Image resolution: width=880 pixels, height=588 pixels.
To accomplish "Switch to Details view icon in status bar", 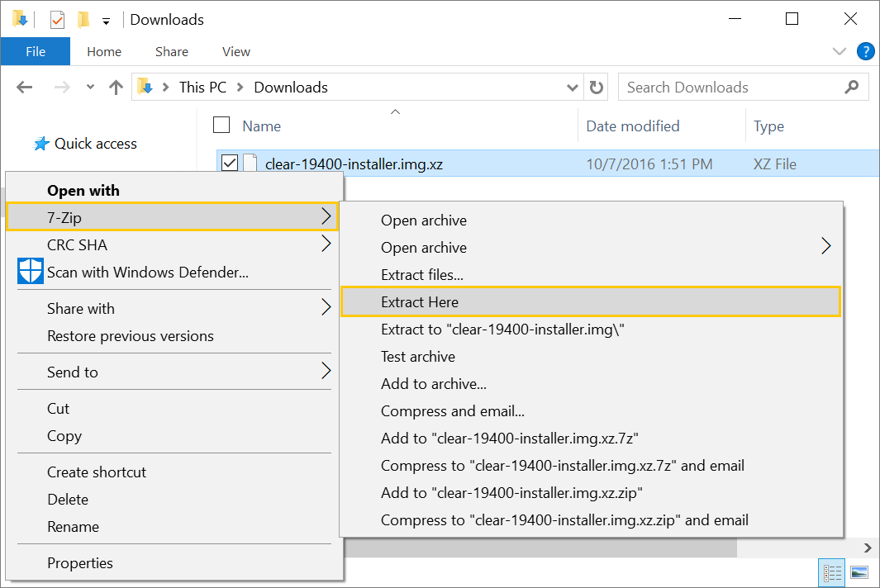I will 832,573.
